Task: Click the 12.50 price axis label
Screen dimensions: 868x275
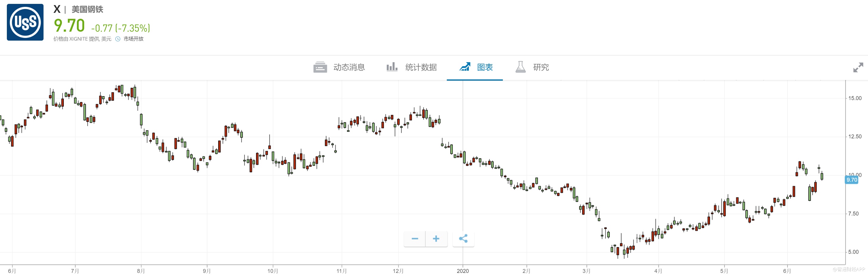Action: click(x=855, y=137)
